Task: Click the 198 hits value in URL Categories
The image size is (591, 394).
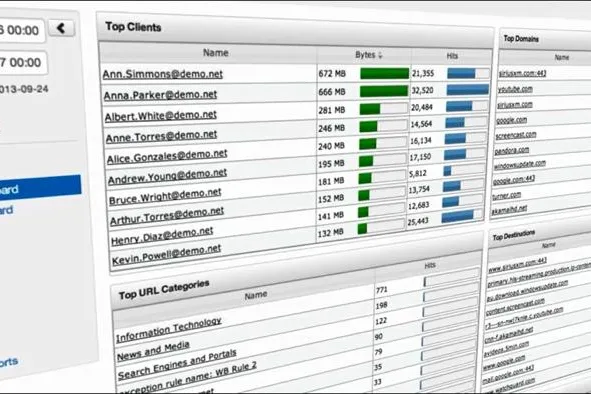Action: click(381, 305)
